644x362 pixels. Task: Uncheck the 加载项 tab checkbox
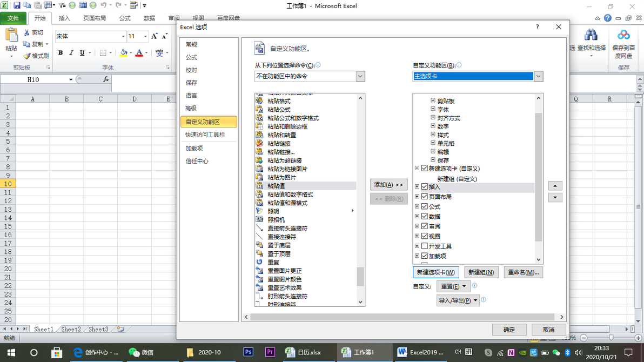[425, 256]
